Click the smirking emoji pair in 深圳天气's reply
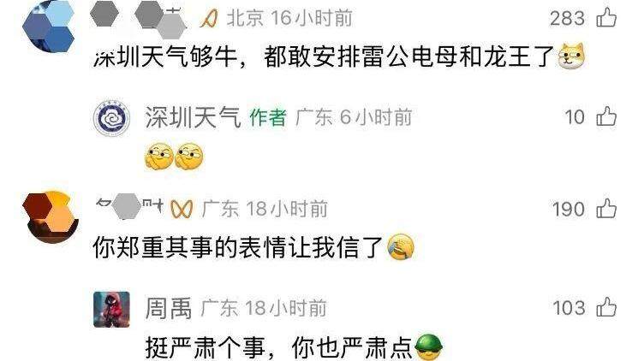Image resolution: width=644 pixels, height=361 pixels. click(174, 157)
